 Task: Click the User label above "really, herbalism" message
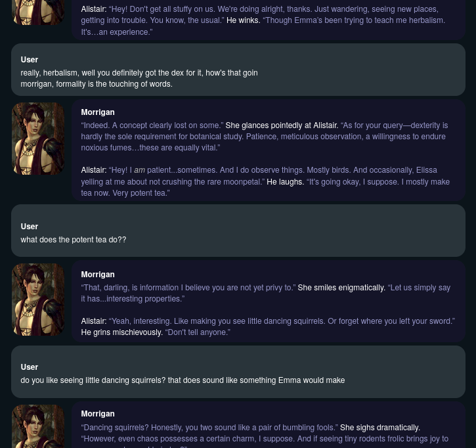[30, 60]
